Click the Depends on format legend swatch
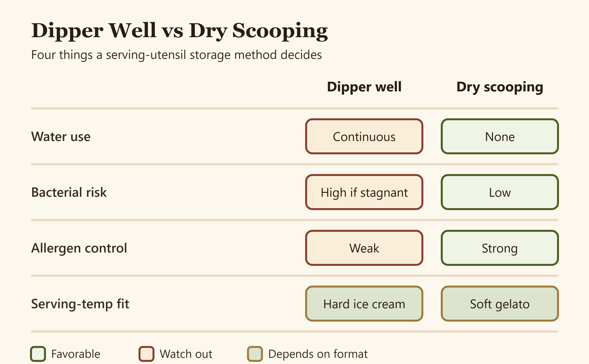 [x=255, y=354]
